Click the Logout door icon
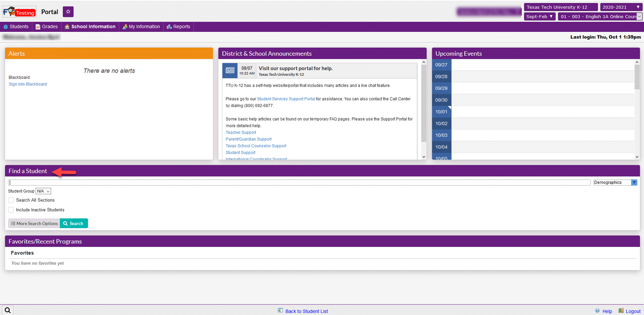644x315 pixels. pyautogui.click(x=621, y=311)
